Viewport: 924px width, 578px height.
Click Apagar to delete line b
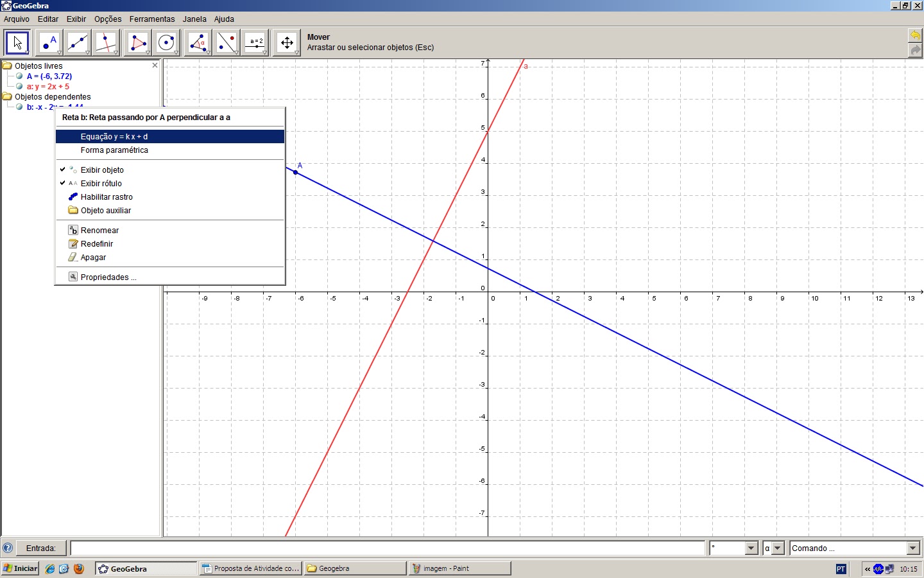click(x=170, y=257)
